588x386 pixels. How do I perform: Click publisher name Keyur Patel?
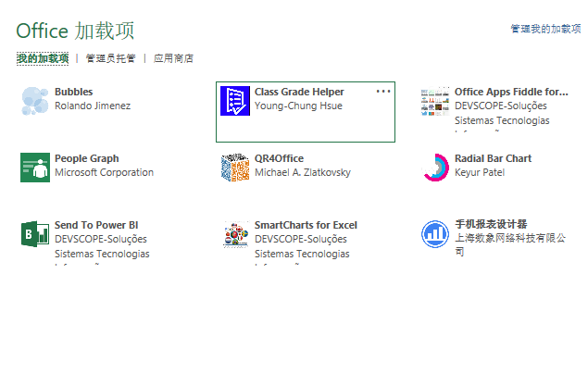click(480, 173)
